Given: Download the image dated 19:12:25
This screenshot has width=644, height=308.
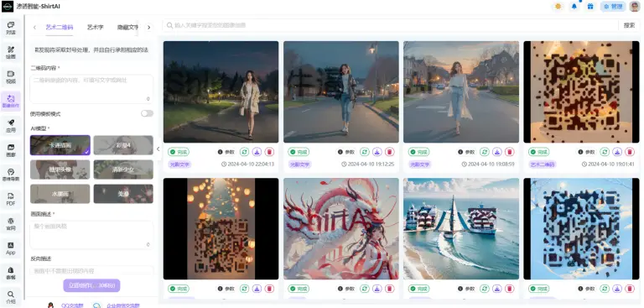Looking at the screenshot, I should tap(377, 152).
